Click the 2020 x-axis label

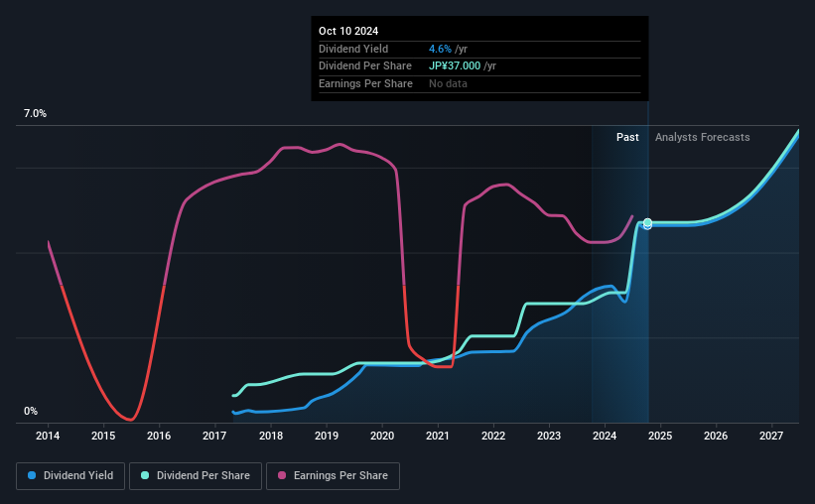point(382,436)
